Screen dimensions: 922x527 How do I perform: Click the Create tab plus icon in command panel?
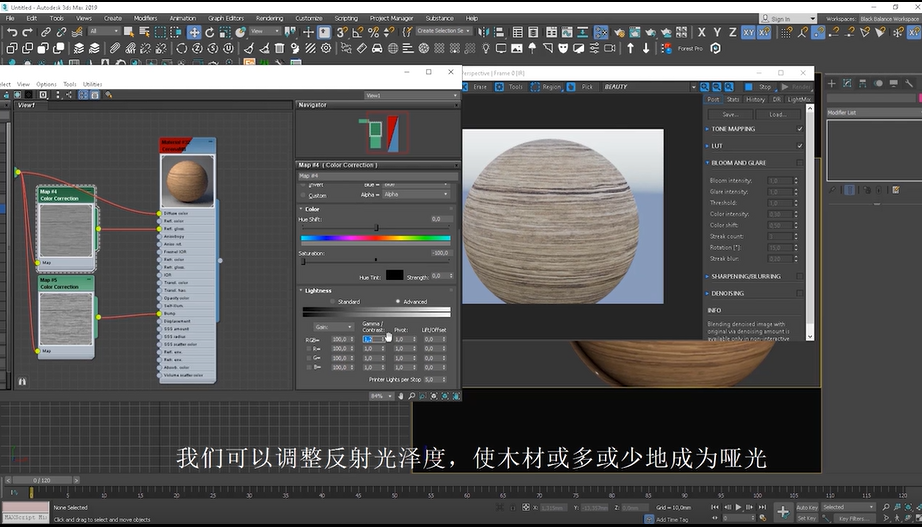(x=832, y=83)
